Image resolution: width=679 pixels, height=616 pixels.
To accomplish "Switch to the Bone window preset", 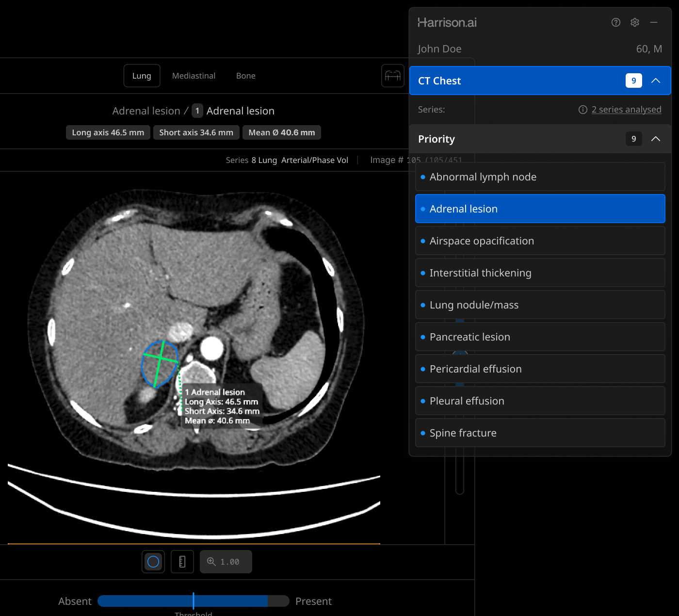I will tap(245, 76).
